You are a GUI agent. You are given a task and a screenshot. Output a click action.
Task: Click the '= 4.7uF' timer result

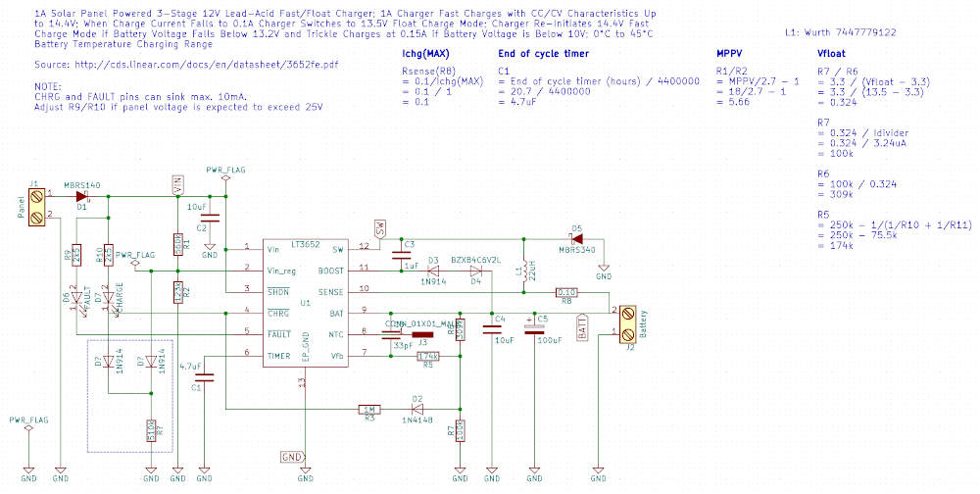(517, 101)
